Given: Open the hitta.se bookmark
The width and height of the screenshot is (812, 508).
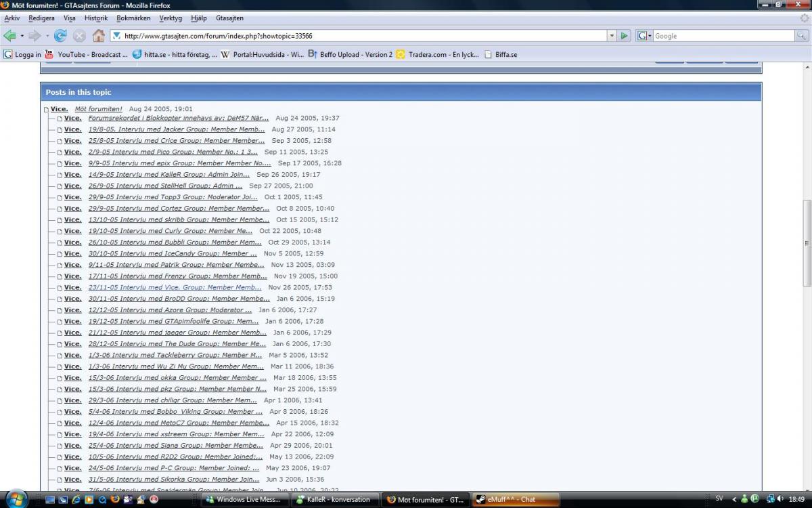Looking at the screenshot, I should point(175,54).
